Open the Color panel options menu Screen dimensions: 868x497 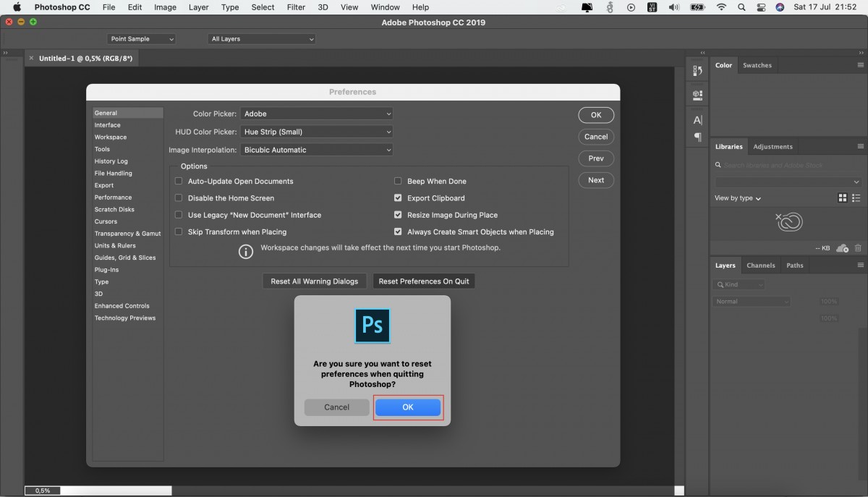(x=861, y=65)
